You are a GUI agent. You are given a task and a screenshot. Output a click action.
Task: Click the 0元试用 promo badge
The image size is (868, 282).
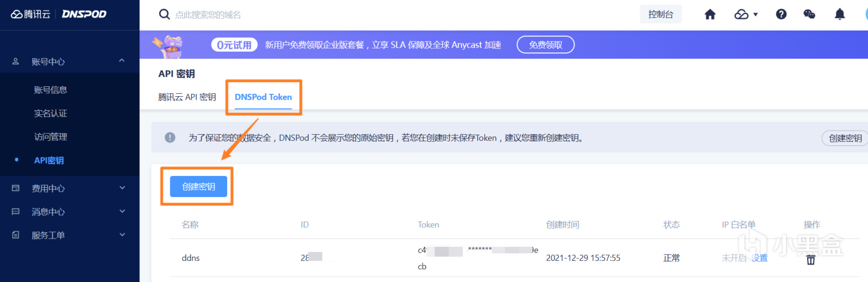coord(234,45)
